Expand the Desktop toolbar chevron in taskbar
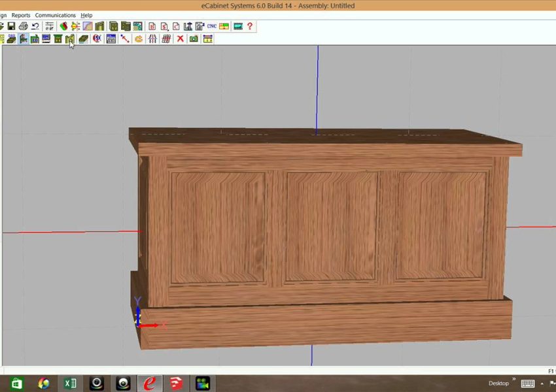556x392 pixels. click(x=513, y=379)
